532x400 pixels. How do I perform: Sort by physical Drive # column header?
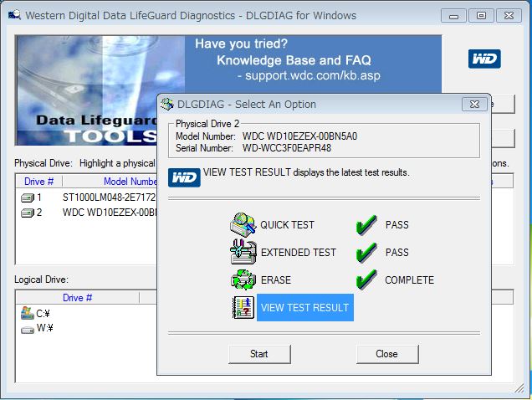(x=38, y=182)
